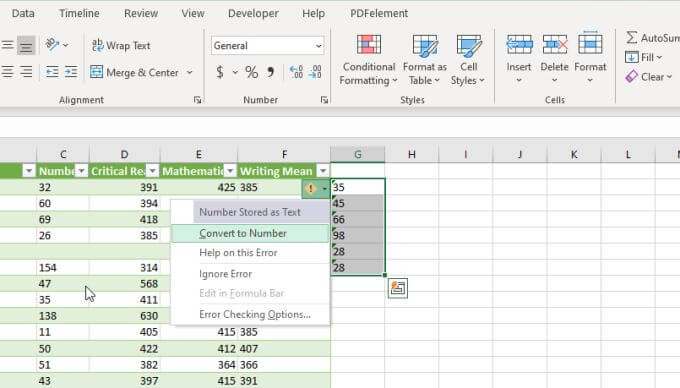Screen dimensions: 680x388
Task: Click cell with value 138
Action: [x=63, y=316]
